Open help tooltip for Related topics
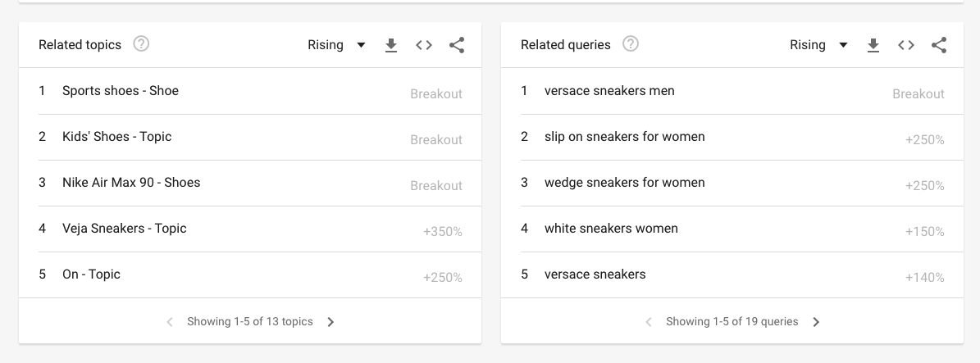The image size is (980, 363). (141, 44)
